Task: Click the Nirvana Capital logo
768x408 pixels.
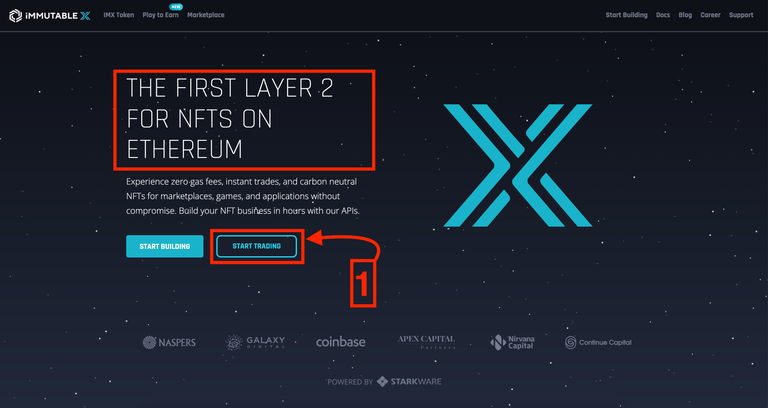Action: pyautogui.click(x=512, y=342)
